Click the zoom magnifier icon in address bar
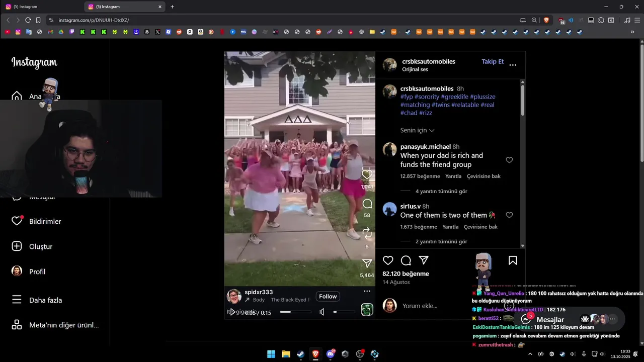The height and width of the screenshot is (362, 644). [x=534, y=20]
